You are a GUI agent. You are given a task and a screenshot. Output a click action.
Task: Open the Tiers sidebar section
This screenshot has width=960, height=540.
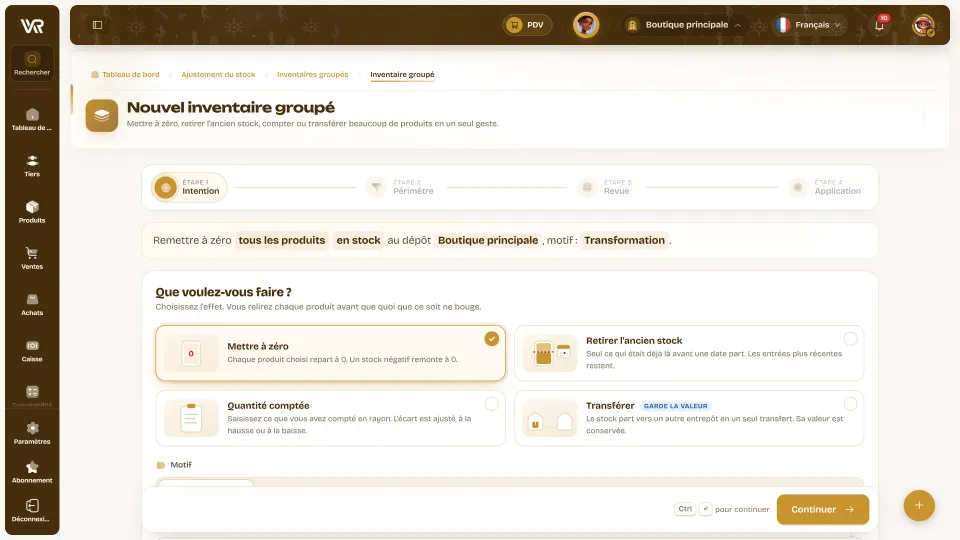(x=32, y=166)
